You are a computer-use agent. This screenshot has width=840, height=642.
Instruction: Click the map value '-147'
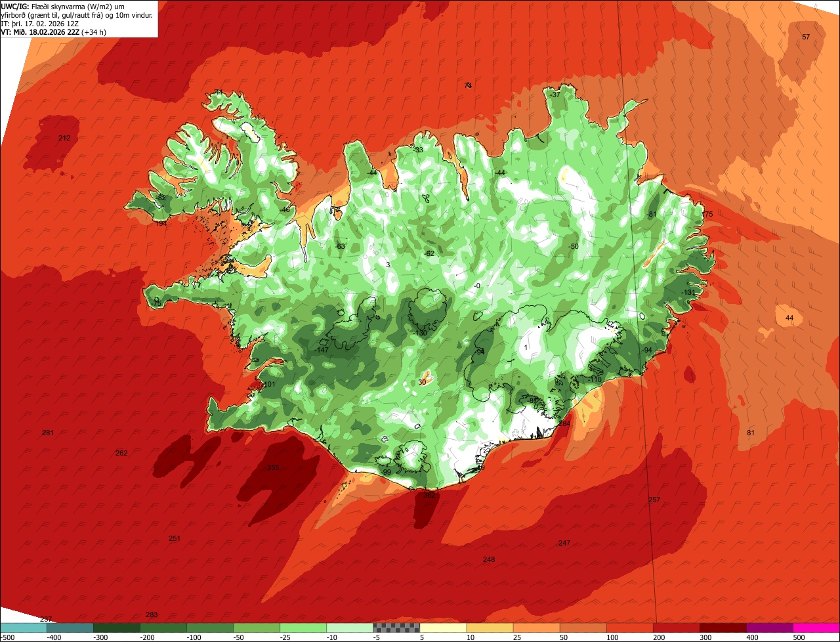[322, 351]
